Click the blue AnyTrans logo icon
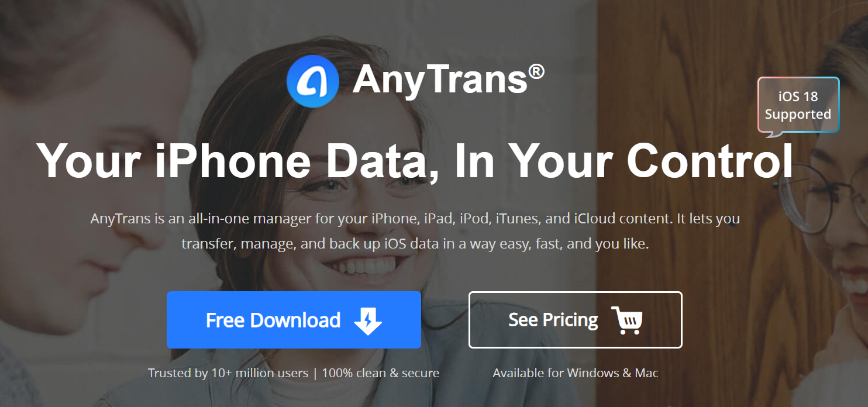This screenshot has width=868, height=407. (313, 81)
